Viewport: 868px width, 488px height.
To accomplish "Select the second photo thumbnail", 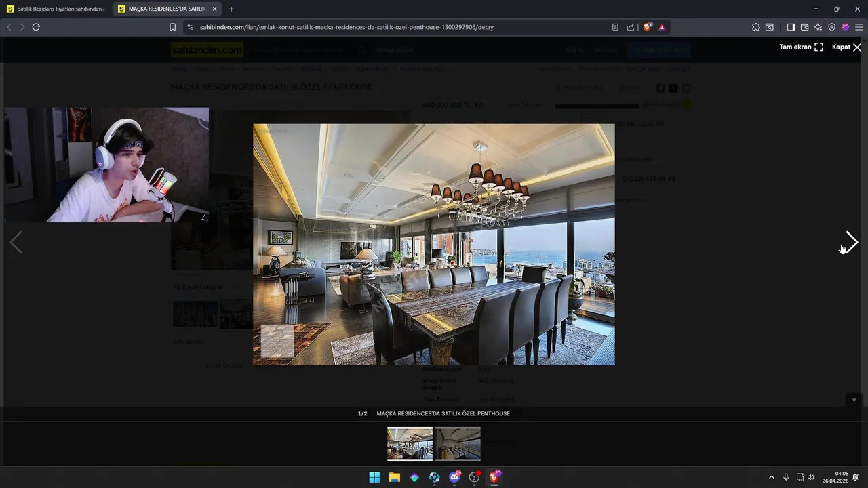I will tap(458, 443).
